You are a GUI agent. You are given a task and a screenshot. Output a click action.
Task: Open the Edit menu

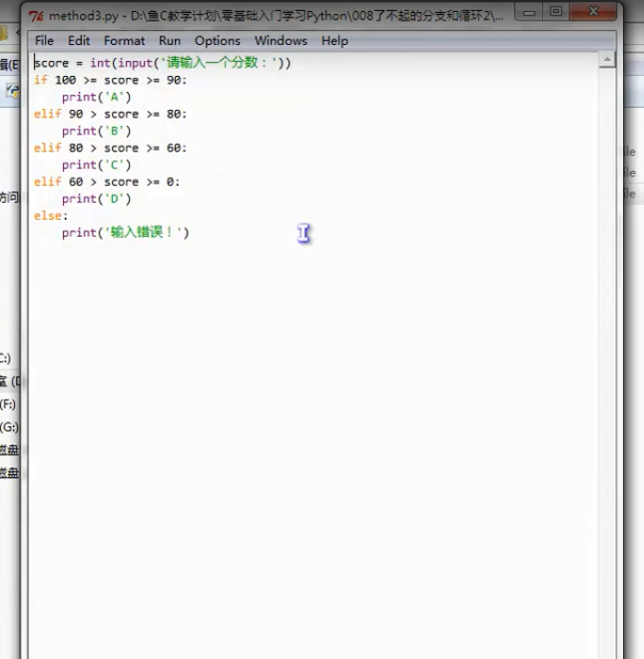click(x=79, y=41)
